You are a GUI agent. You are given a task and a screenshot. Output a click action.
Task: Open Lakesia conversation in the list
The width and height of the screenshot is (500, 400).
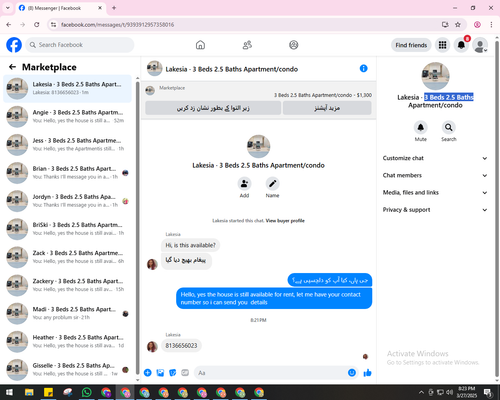click(x=67, y=89)
